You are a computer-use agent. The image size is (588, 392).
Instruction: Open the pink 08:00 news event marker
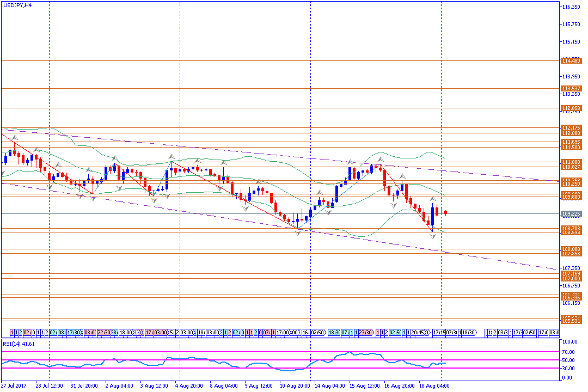point(90,332)
